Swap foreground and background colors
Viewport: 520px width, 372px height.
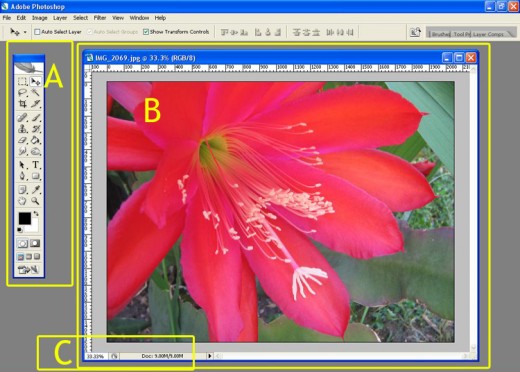(36, 214)
